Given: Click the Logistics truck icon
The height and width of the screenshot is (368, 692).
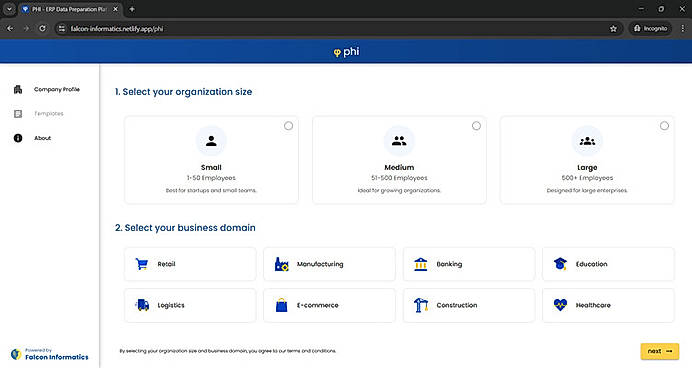Looking at the screenshot, I should [x=142, y=305].
